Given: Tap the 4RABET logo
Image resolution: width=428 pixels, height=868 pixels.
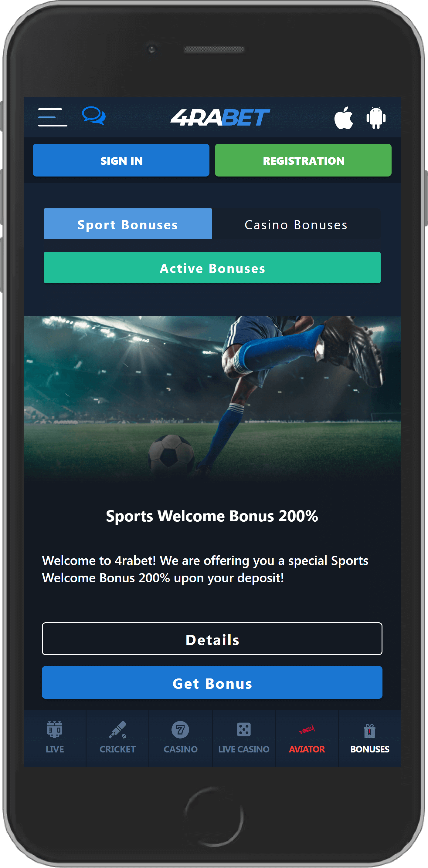Looking at the screenshot, I should [x=220, y=117].
